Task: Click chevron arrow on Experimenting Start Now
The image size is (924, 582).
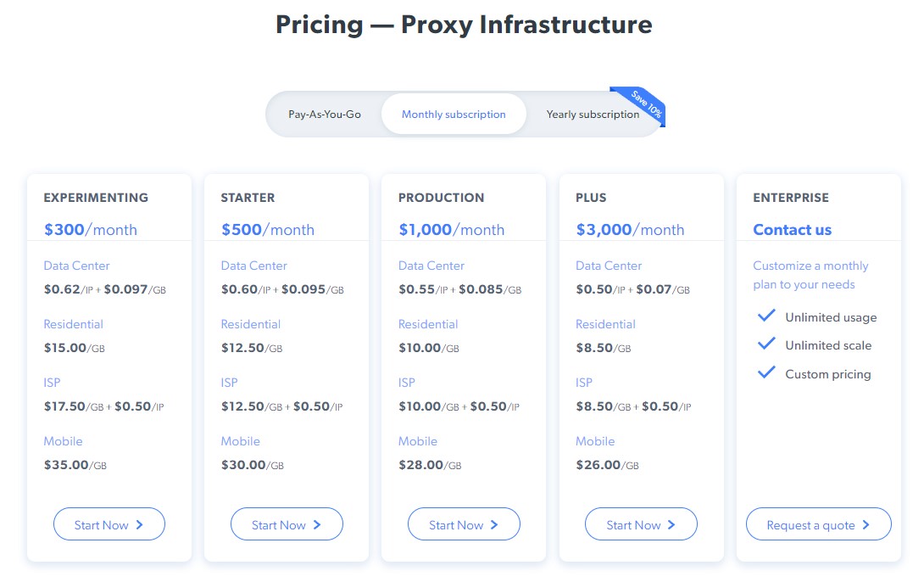Action: pyautogui.click(x=140, y=525)
